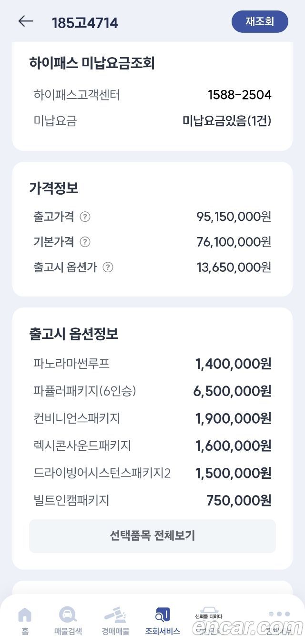305x644 pixels.
Task: Go back using the arrow icon
Action: 26,21
